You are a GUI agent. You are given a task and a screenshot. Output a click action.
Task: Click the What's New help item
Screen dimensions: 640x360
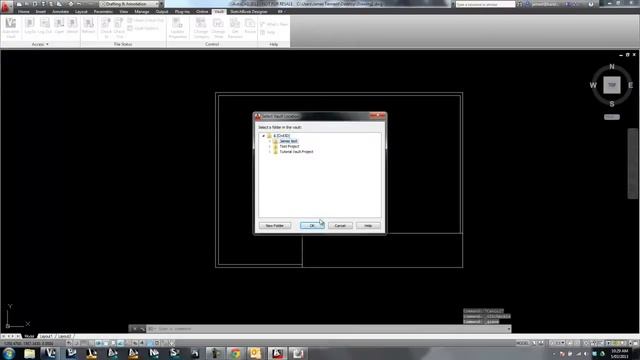(274, 24)
